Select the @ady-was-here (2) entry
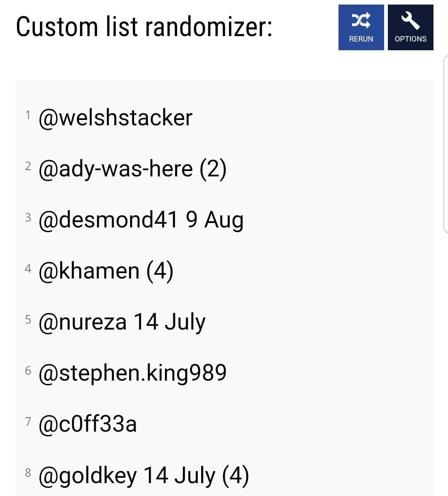The image size is (448, 496). click(132, 169)
